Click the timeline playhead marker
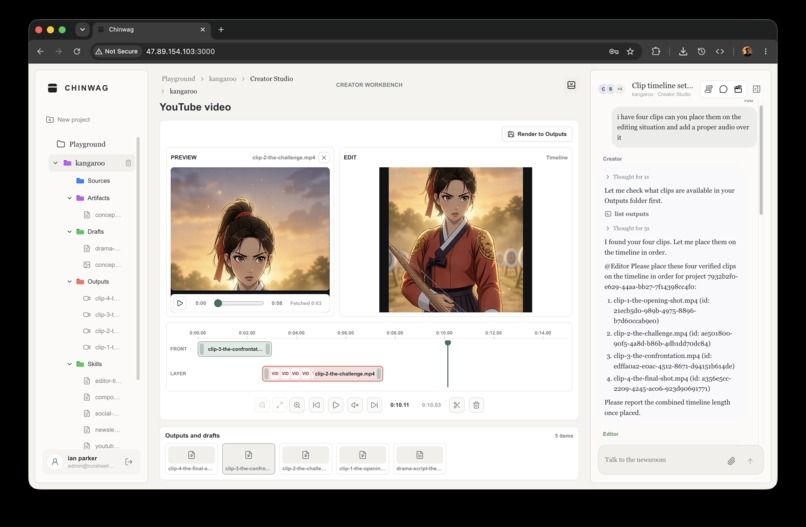 pyautogui.click(x=448, y=343)
